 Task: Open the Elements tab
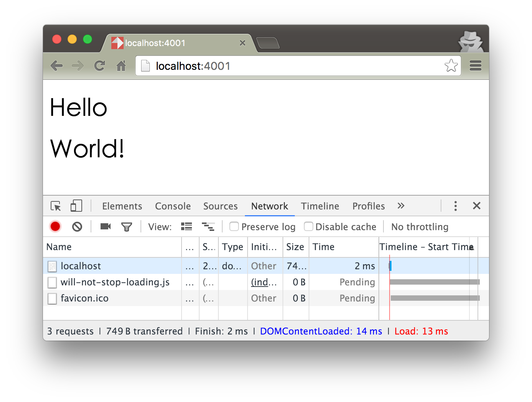[x=122, y=206]
